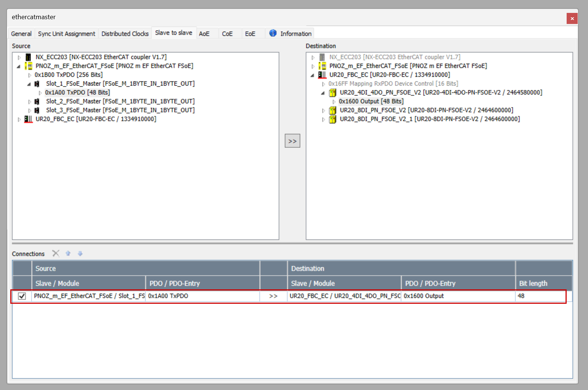Select 0x1B00 TxPDO [256 Bits] entry
Viewport: 588px width, 390px height.
pyautogui.click(x=68, y=75)
